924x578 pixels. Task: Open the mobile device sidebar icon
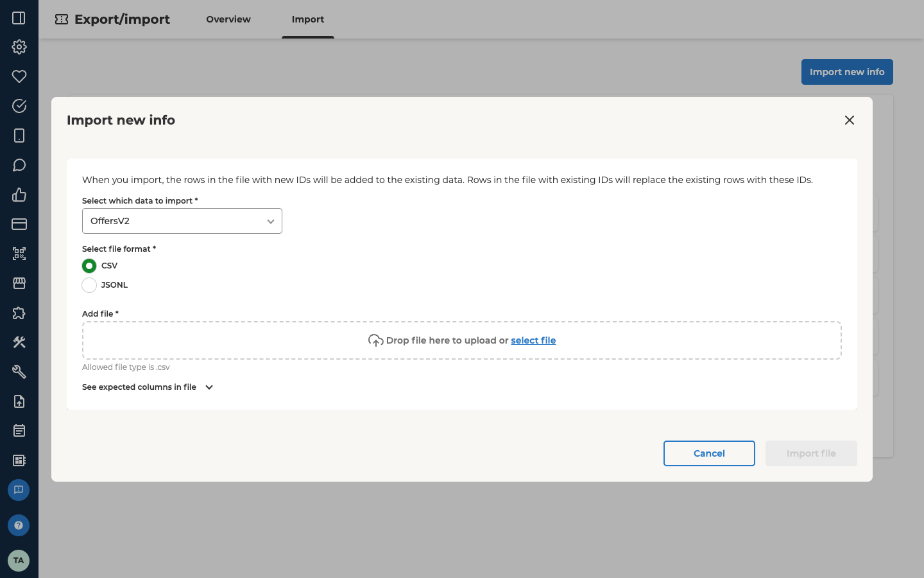[19, 136]
